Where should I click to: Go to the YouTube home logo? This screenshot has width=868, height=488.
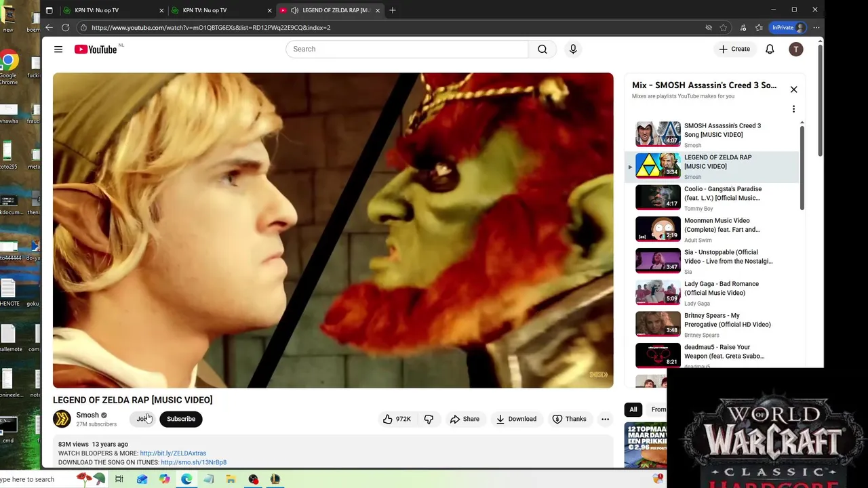(x=96, y=49)
